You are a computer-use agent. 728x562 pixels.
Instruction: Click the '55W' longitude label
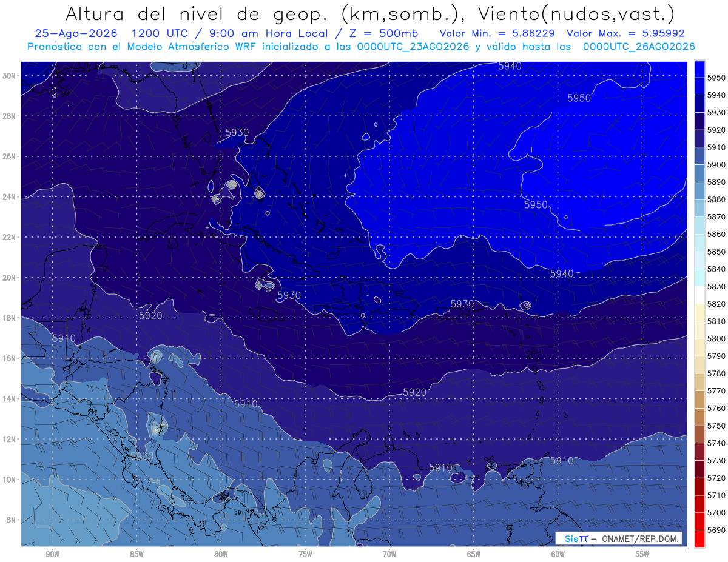[642, 554]
